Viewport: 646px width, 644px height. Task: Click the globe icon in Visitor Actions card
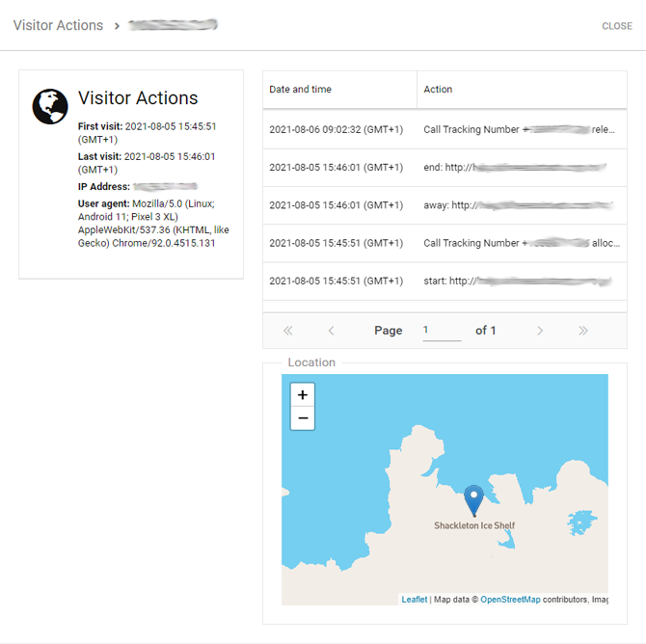tap(50, 106)
